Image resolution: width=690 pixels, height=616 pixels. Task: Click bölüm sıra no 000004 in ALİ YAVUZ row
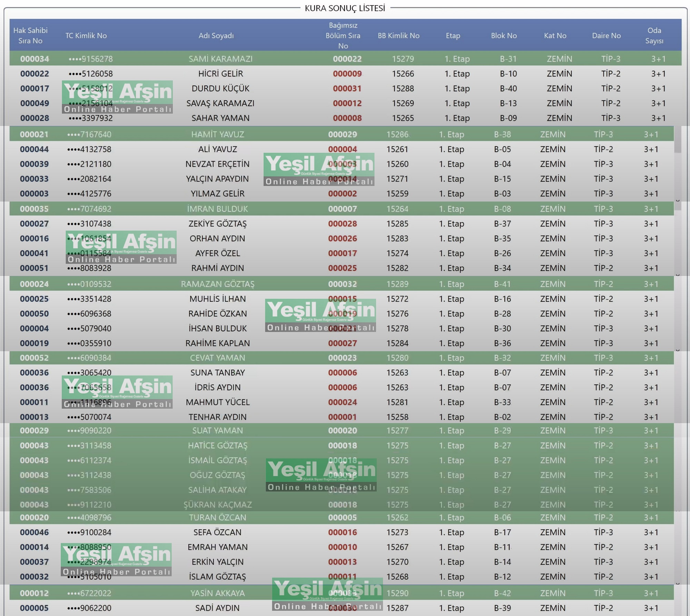coord(343,149)
